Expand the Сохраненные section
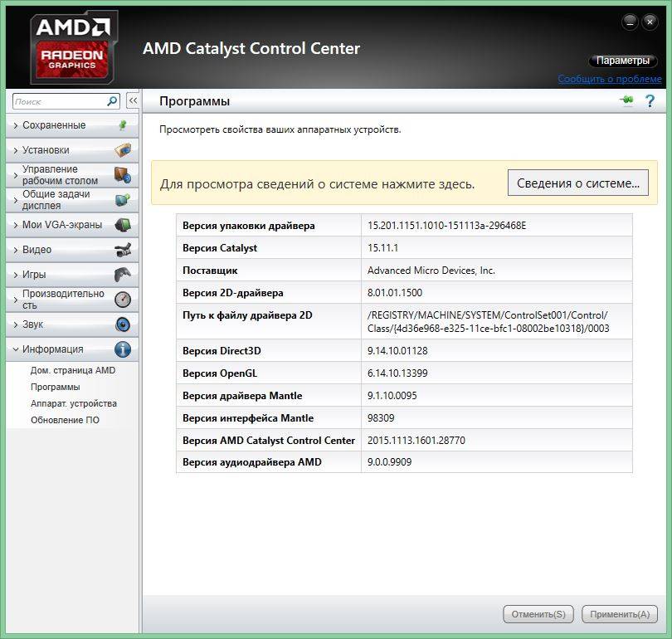Screen dimensions: 672x639 [x=72, y=125]
